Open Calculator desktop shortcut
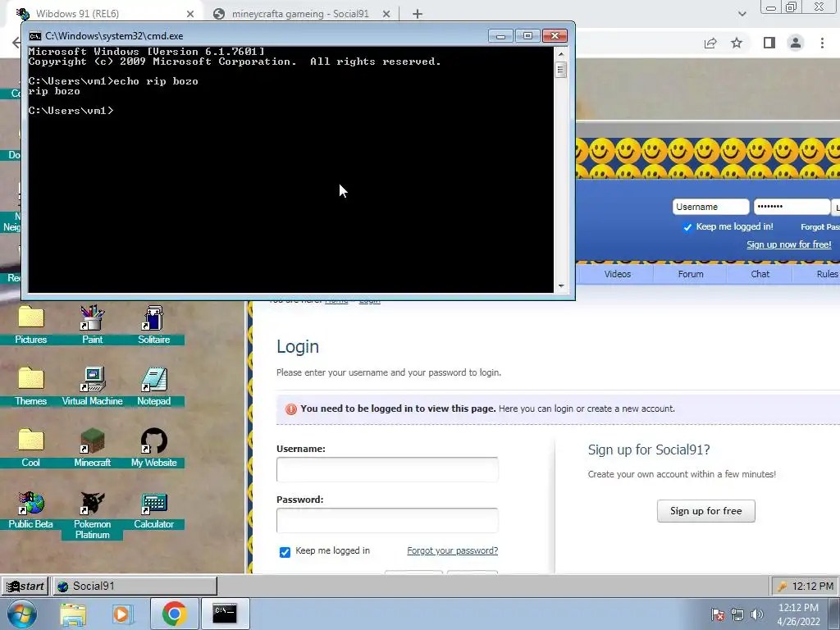Viewport: 840px width, 630px height. (153, 510)
